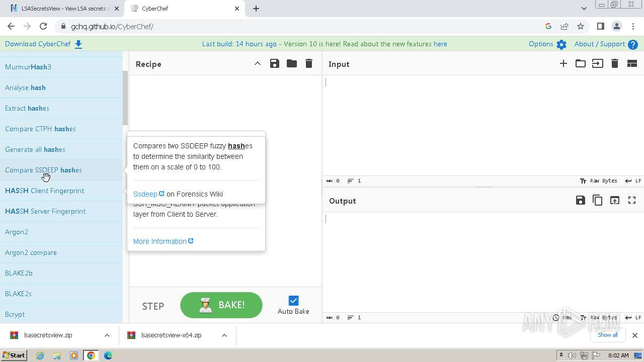Viewport: 644px width, 362px height.
Task: Open More Information link
Action: [163, 241]
